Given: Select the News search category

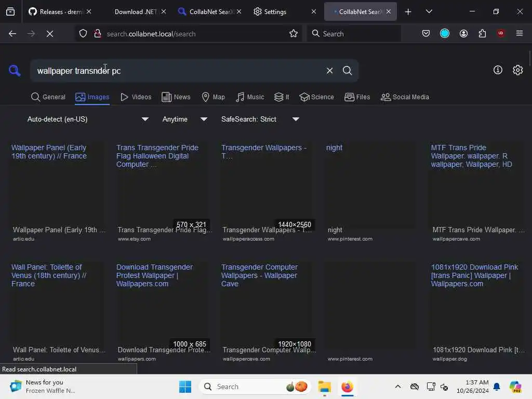Looking at the screenshot, I should (x=176, y=97).
